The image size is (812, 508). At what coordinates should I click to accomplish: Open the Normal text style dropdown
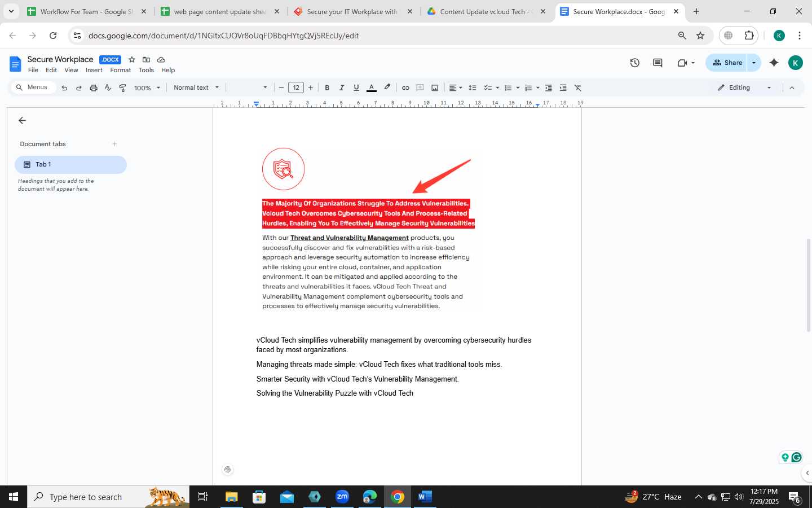pyautogui.click(x=196, y=87)
